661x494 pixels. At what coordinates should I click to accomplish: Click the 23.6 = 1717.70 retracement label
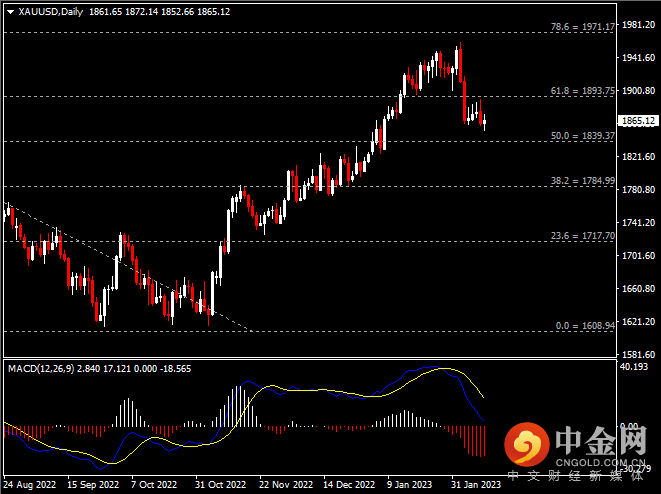[x=582, y=237]
